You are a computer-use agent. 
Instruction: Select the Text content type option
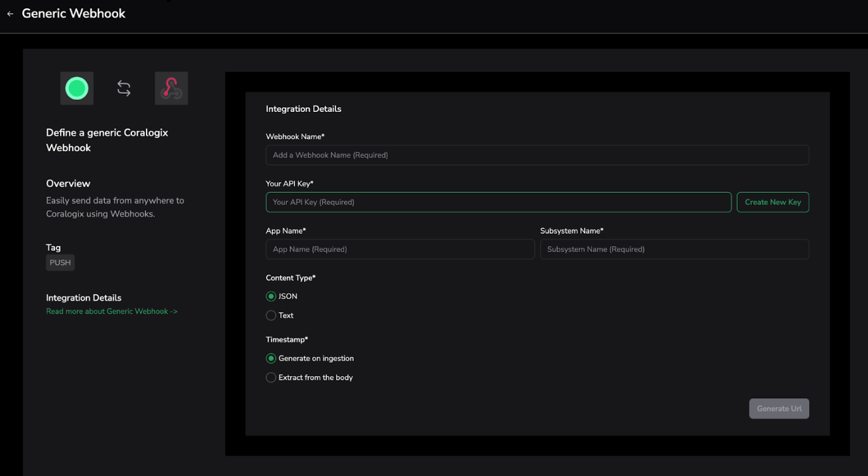(x=271, y=315)
